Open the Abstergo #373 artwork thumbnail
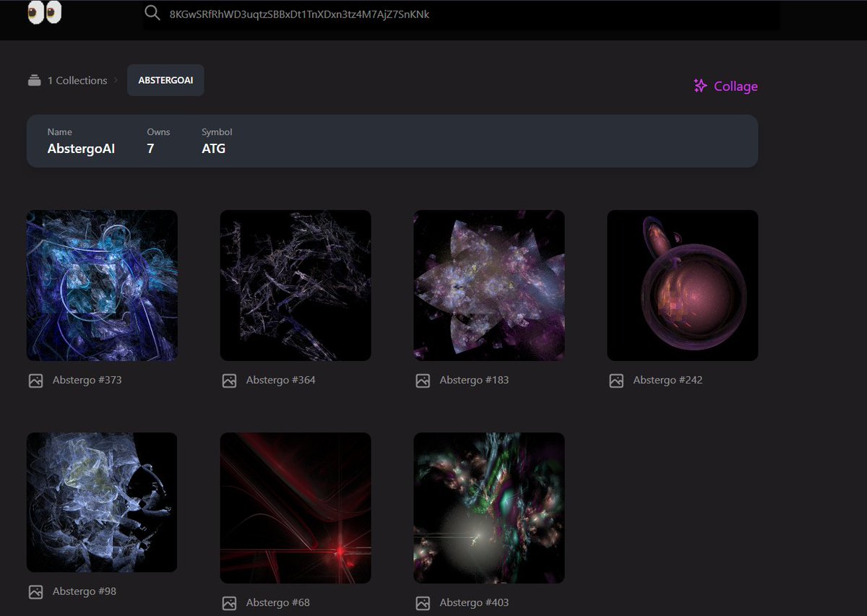Screen dimensions: 867x616 click(x=101, y=285)
